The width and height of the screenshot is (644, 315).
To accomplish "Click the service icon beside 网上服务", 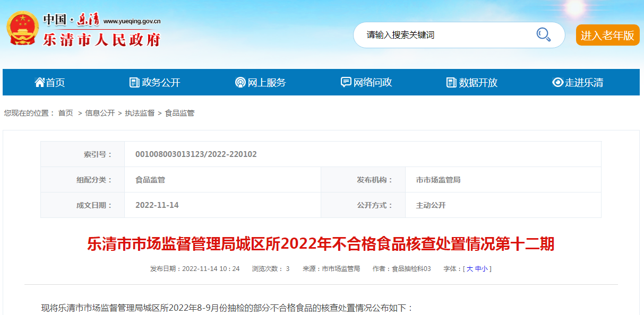I will [240, 82].
